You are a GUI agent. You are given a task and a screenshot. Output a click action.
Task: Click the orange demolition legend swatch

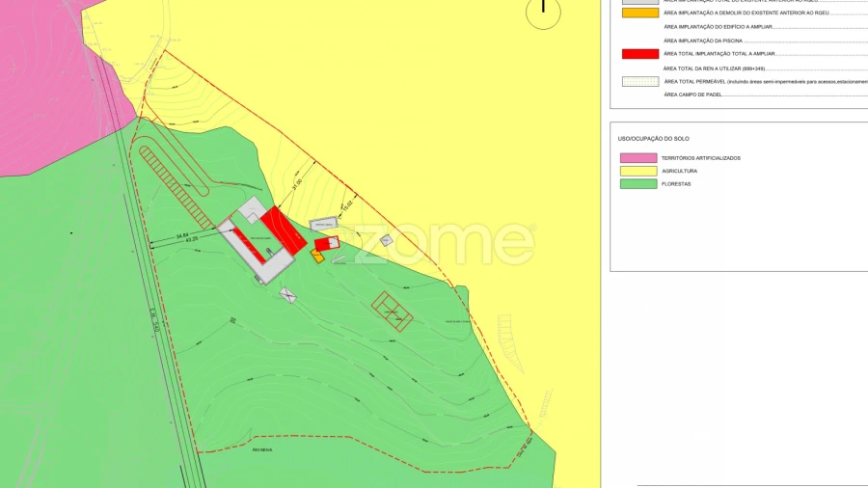[639, 13]
